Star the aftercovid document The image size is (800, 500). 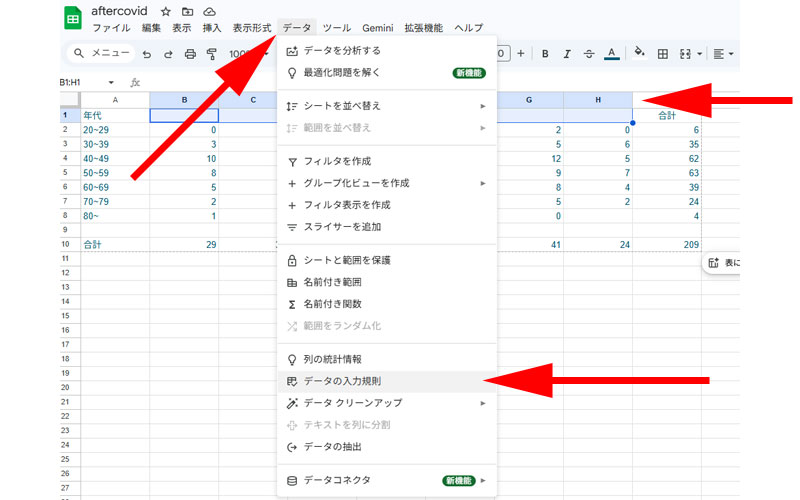[166, 11]
